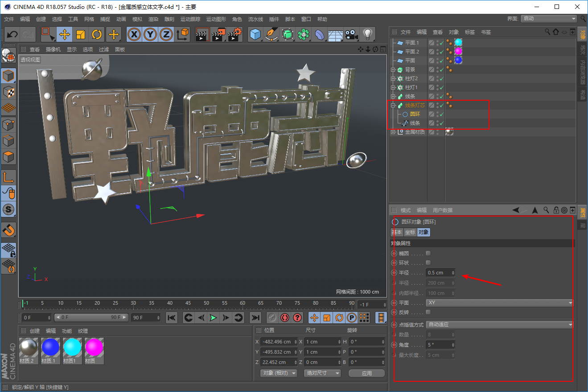Click the 半径 field showing 0.5 cm

[440, 273]
